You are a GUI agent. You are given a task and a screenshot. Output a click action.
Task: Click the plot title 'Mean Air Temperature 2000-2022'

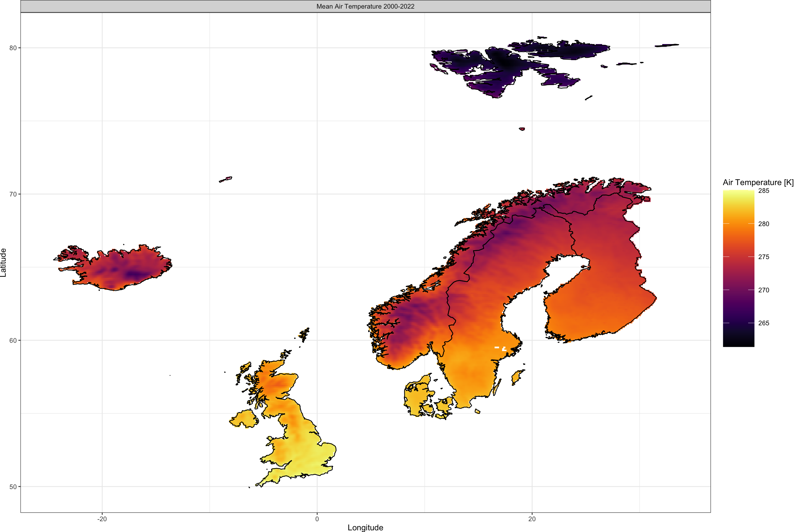[365, 6]
